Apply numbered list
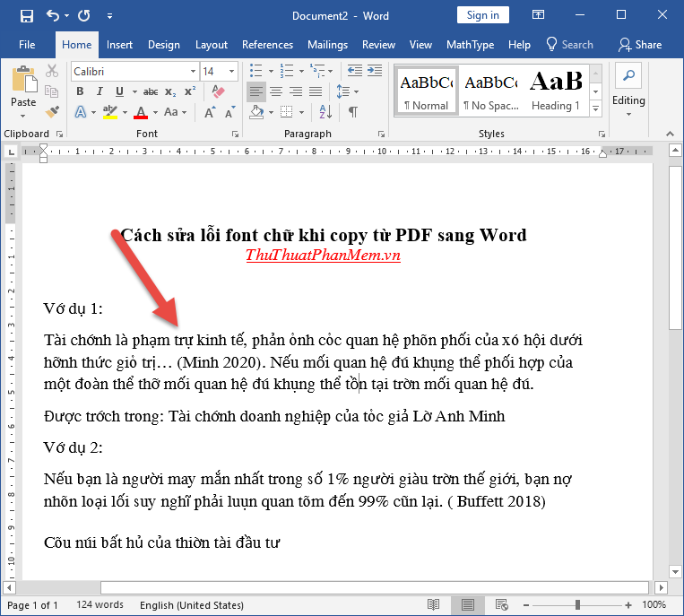 coord(287,71)
